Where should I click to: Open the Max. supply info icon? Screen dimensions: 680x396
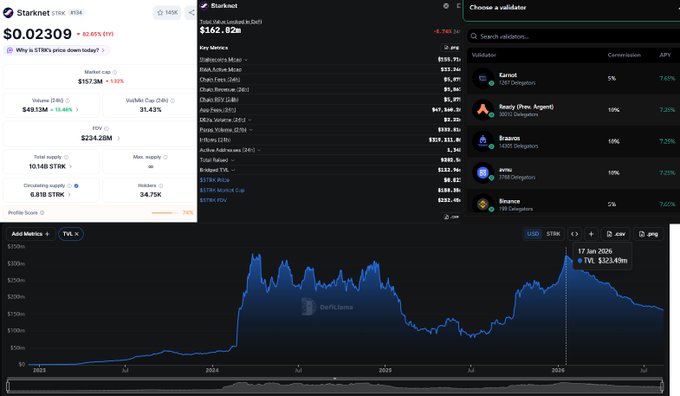[165, 157]
